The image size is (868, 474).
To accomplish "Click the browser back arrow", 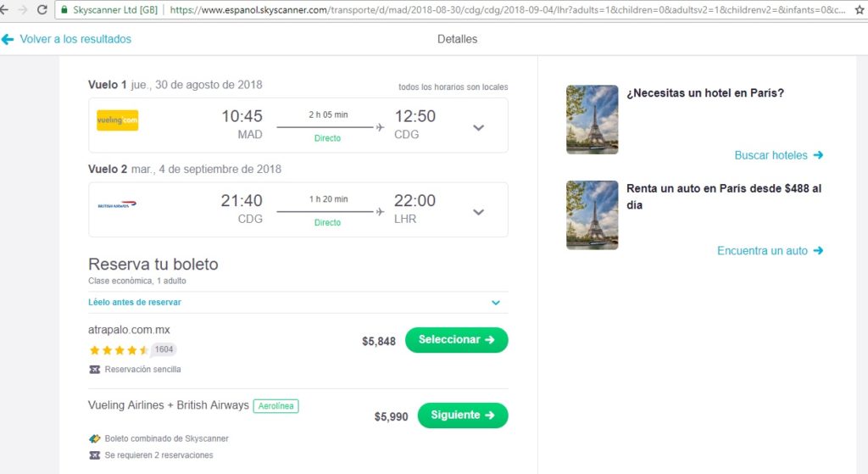I will [x=3, y=9].
